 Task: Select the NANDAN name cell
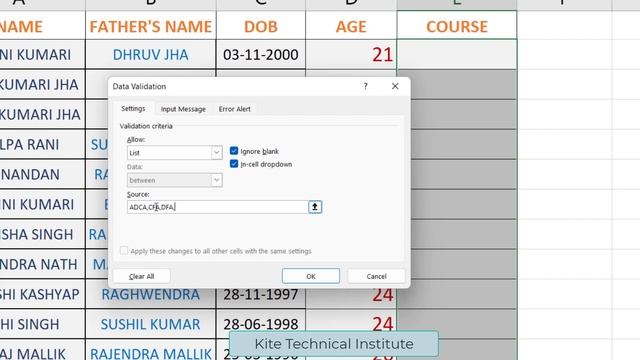coord(42,174)
